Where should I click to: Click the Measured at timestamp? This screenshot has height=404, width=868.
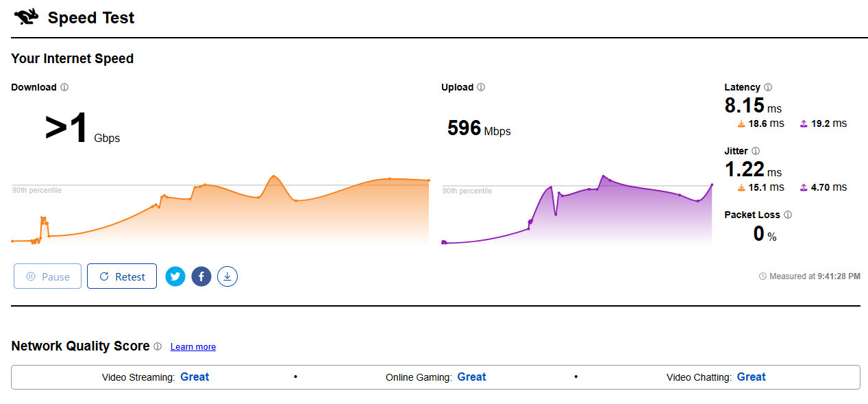coord(810,276)
